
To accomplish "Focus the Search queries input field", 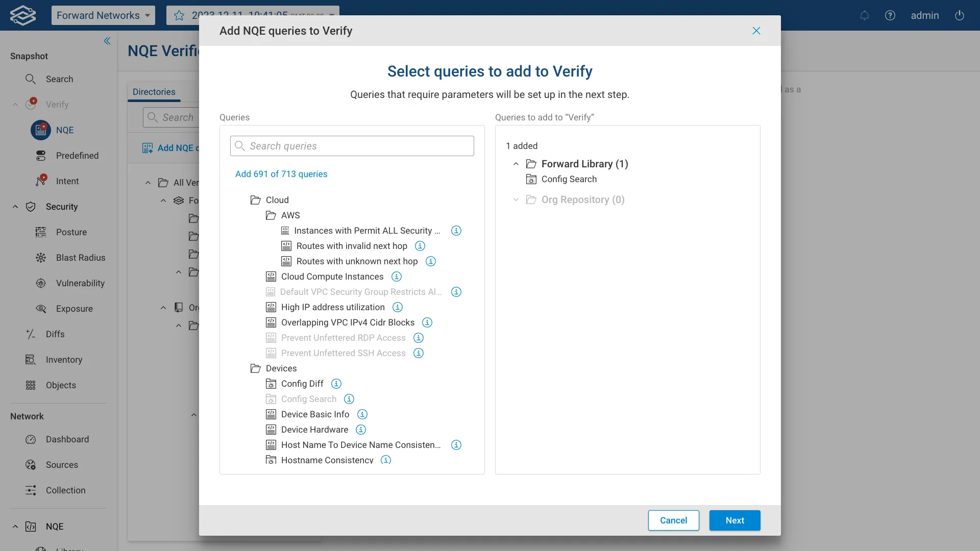I will point(352,146).
